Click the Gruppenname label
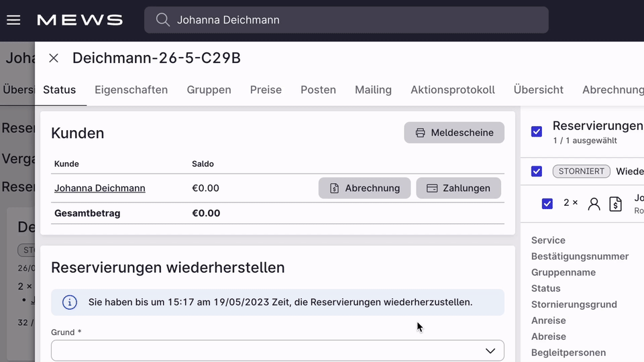 [563, 272]
